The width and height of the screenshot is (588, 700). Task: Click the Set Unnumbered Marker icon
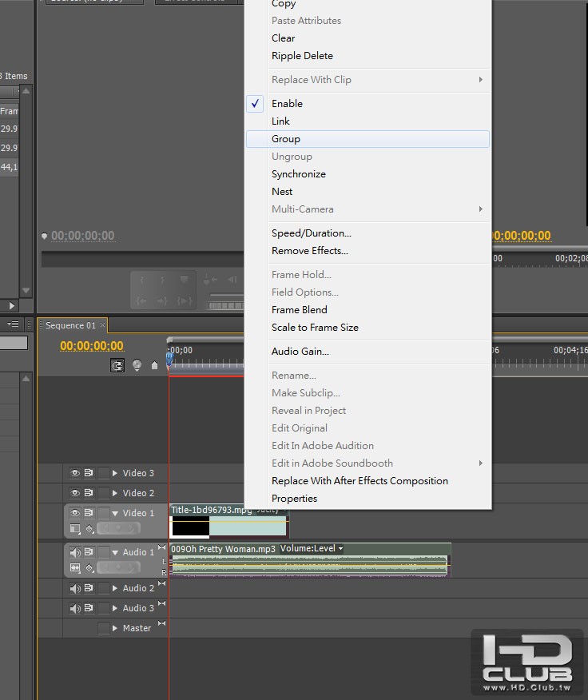pos(154,366)
